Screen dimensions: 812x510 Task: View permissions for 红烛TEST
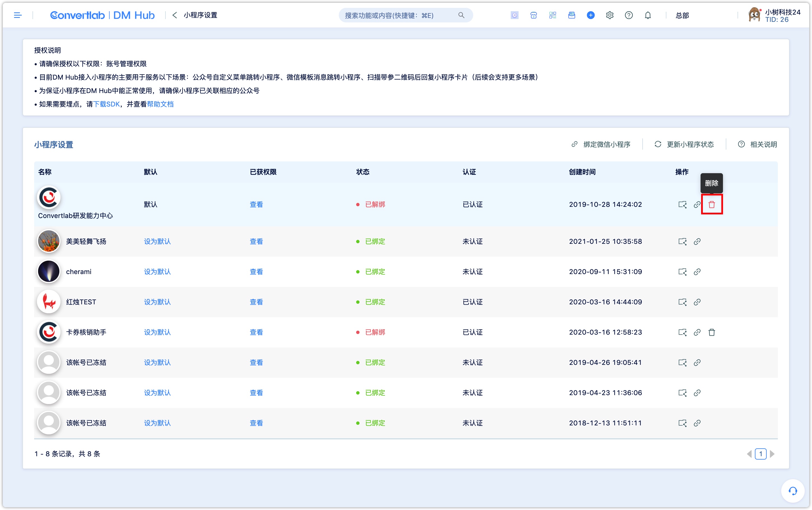pos(256,302)
